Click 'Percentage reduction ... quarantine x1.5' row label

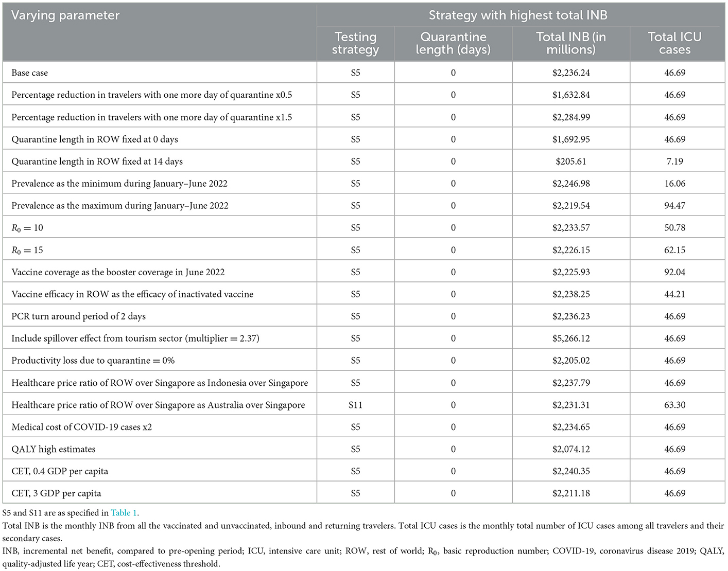coord(152,117)
